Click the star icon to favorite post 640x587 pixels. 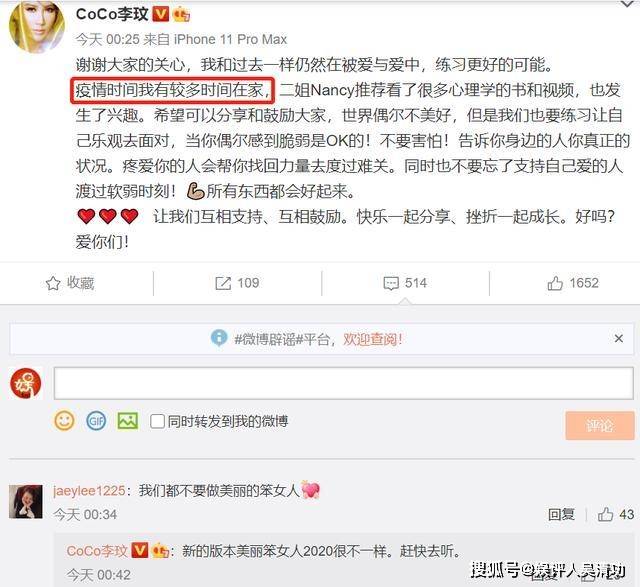(53, 283)
